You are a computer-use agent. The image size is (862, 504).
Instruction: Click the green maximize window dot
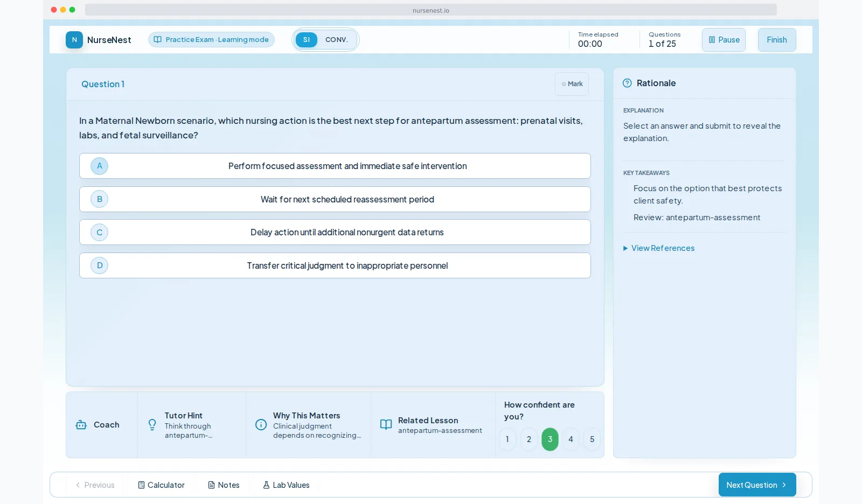click(72, 10)
